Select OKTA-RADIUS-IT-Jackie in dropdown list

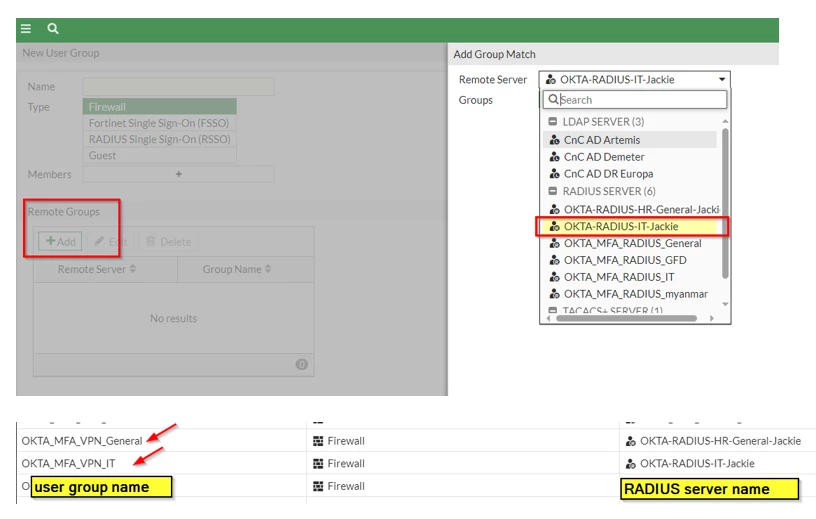click(x=631, y=226)
